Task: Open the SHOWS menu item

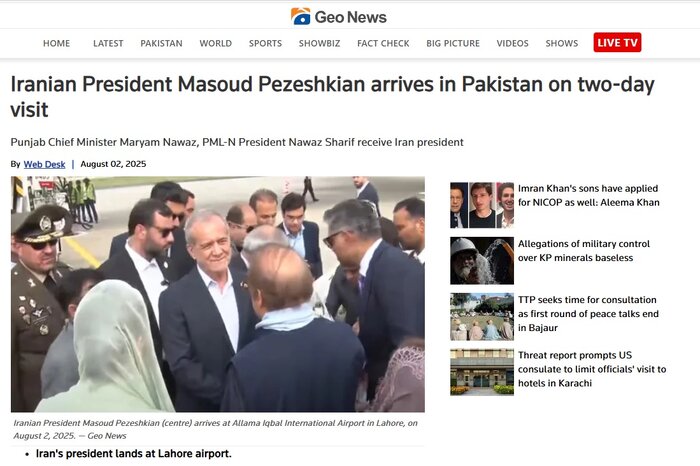Action: (x=562, y=43)
